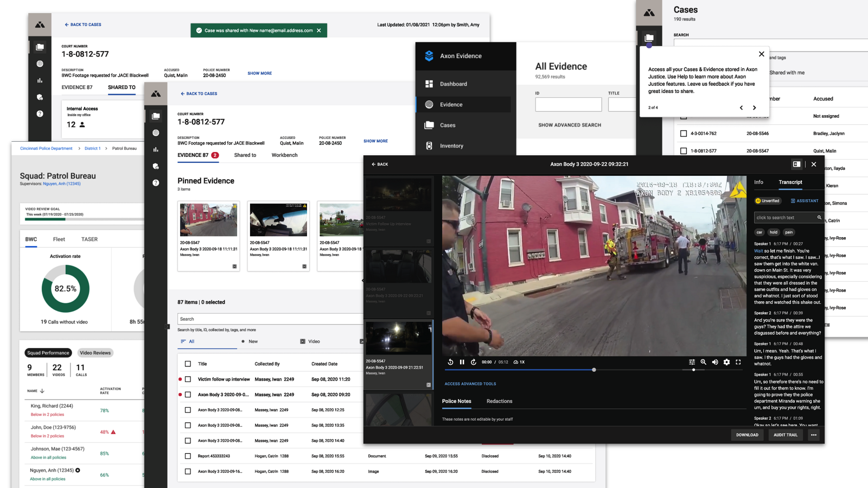Check the row collected Sep 08, 2020 13:35
Viewport: 868px width, 488px height.
tap(188, 425)
